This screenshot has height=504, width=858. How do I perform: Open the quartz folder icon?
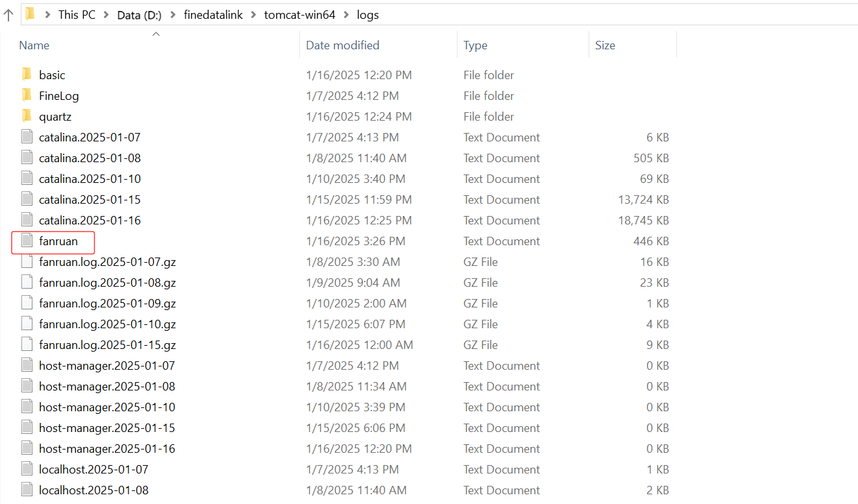click(27, 116)
